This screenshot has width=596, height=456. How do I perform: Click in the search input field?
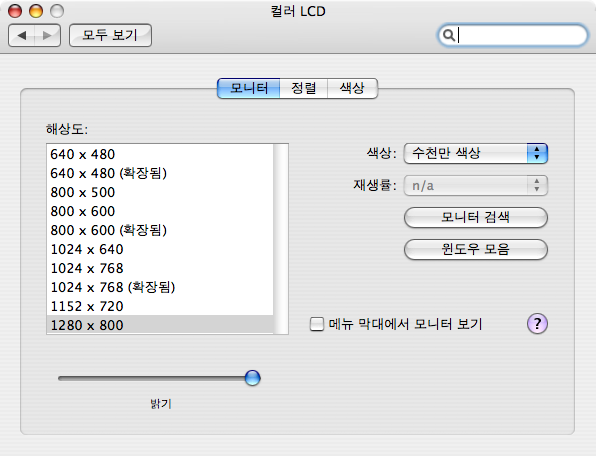pos(520,35)
